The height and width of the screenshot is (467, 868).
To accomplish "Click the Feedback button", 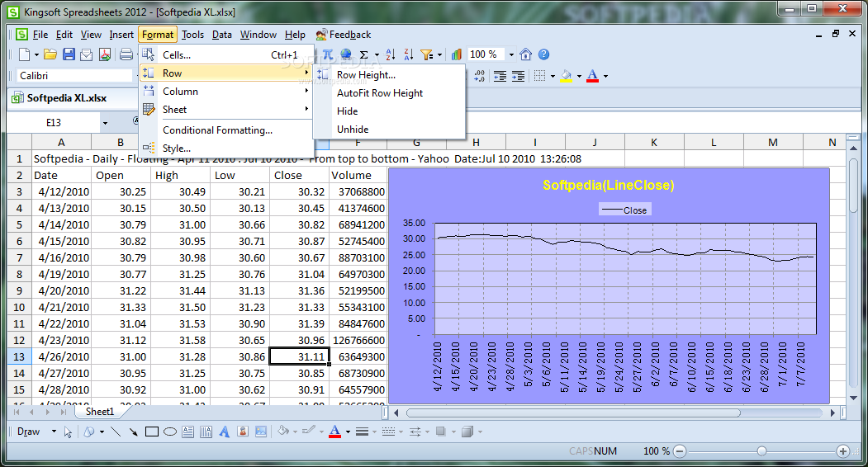I will click(344, 35).
